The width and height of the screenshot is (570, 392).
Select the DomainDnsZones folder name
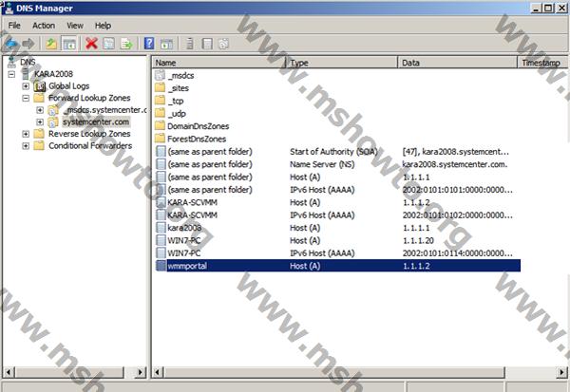[199, 126]
